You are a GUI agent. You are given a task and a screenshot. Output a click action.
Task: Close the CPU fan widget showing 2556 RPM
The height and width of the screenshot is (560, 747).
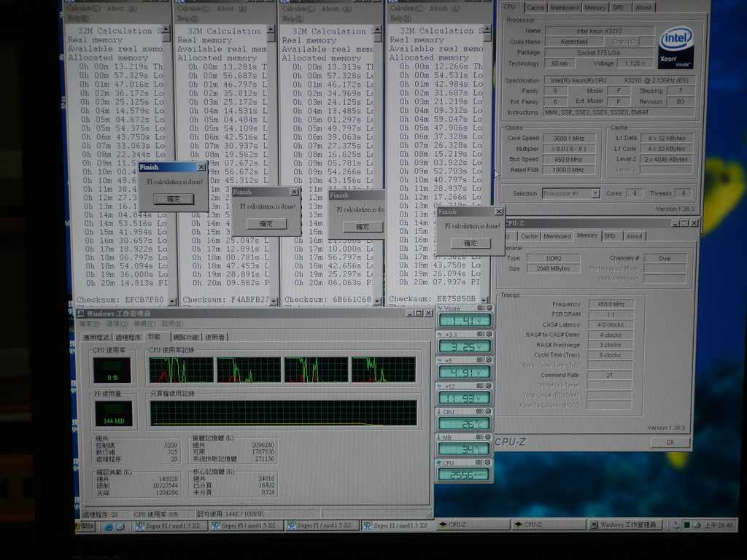tap(489, 462)
